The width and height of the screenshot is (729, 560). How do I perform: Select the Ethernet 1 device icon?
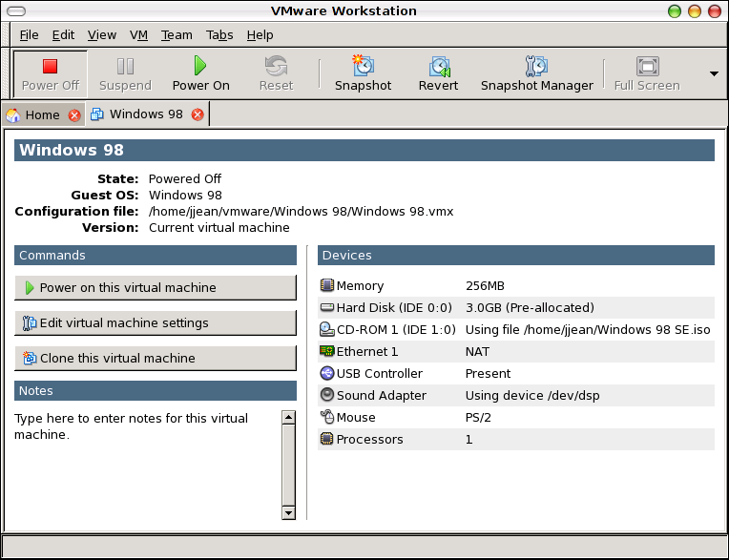[327, 351]
